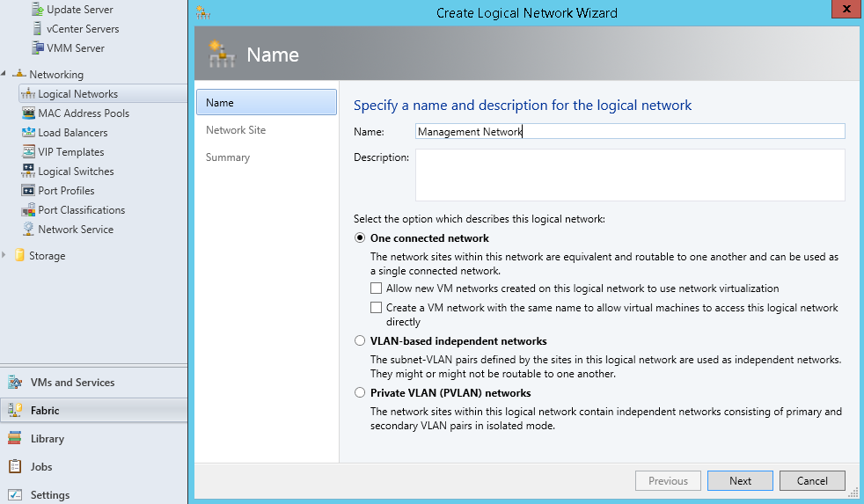Click the Port Classifications icon
The image size is (864, 504).
click(x=28, y=210)
